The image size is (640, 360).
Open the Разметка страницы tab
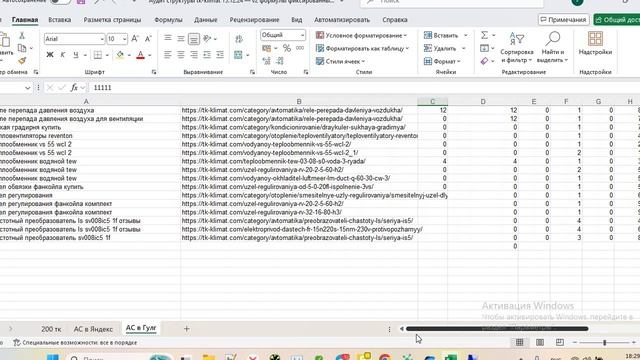(x=112, y=20)
